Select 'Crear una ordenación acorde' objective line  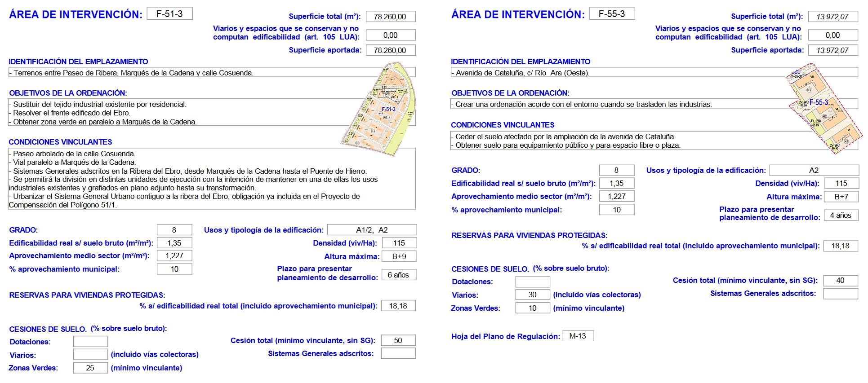[x=582, y=104]
